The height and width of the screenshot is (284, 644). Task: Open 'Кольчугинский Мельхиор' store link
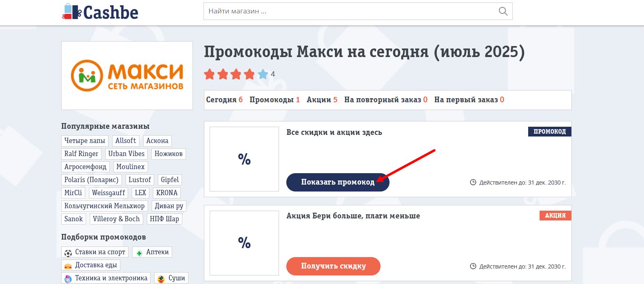104,206
